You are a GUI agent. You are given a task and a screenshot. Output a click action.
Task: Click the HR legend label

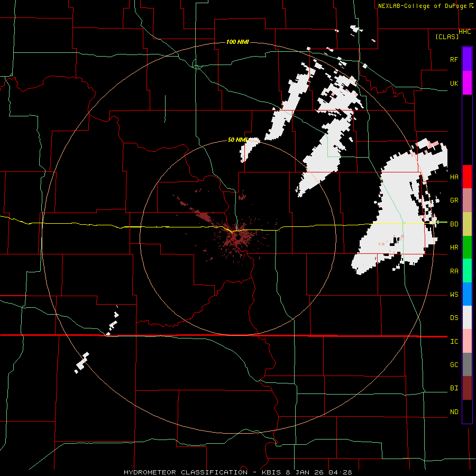point(454,248)
